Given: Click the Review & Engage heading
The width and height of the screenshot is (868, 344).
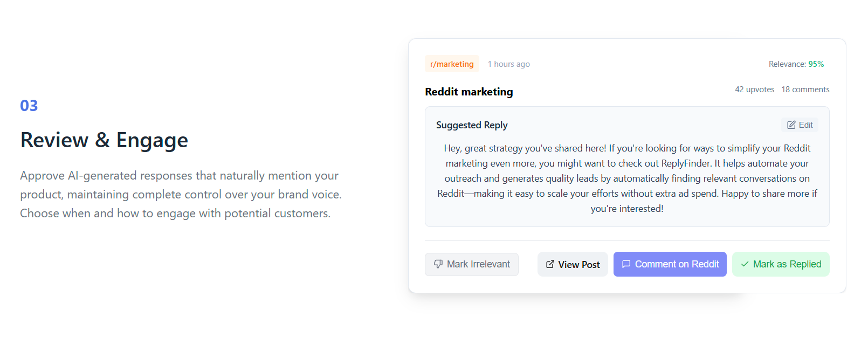Looking at the screenshot, I should coord(104,140).
